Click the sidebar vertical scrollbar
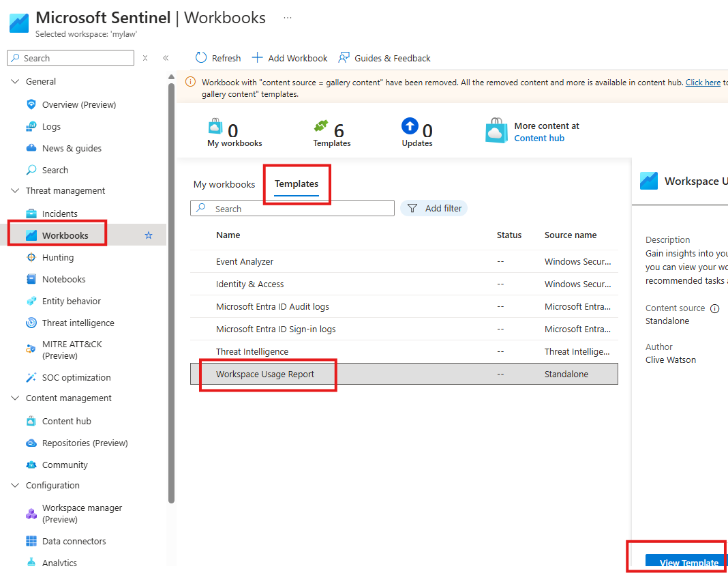Image resolution: width=728 pixels, height=573 pixels. pyautogui.click(x=171, y=293)
